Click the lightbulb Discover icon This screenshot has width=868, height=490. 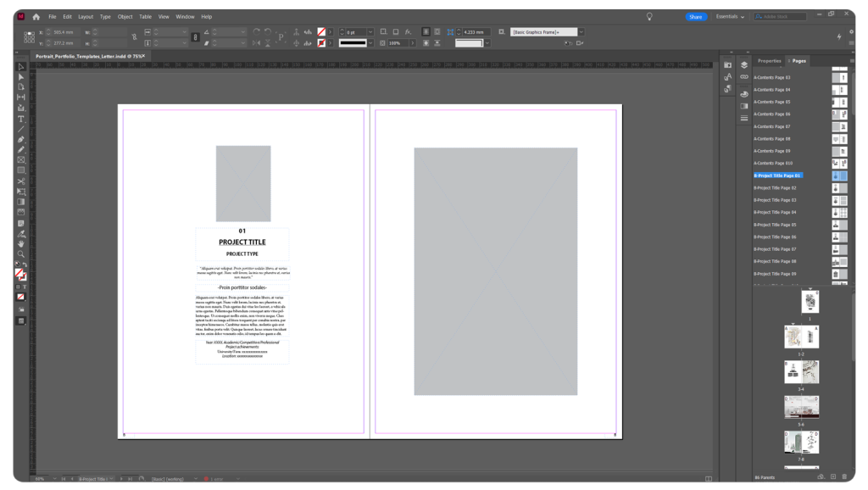[x=649, y=17]
